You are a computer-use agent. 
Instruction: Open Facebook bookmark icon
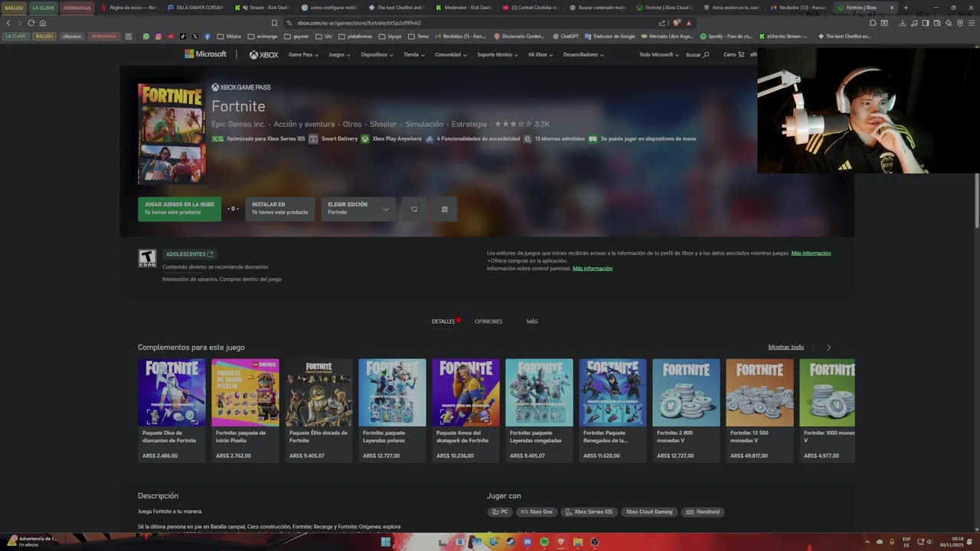[x=207, y=36]
